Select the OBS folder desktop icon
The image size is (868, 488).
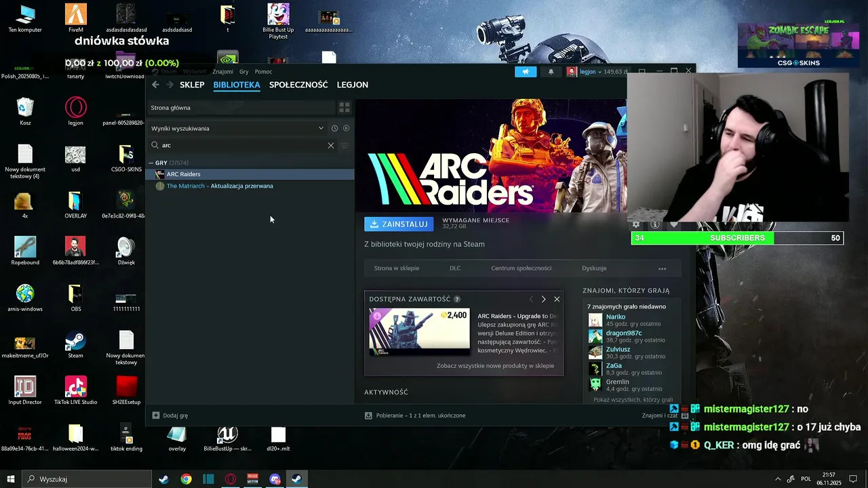(x=75, y=298)
